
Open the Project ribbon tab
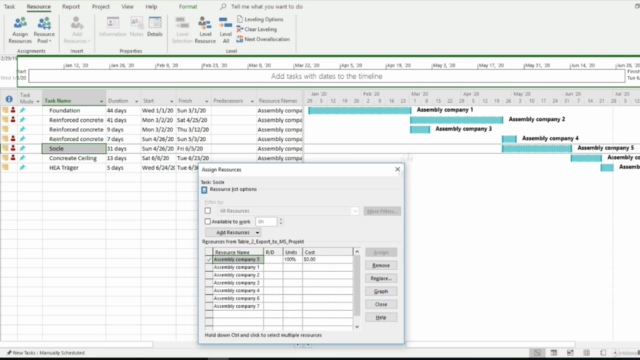point(100,7)
